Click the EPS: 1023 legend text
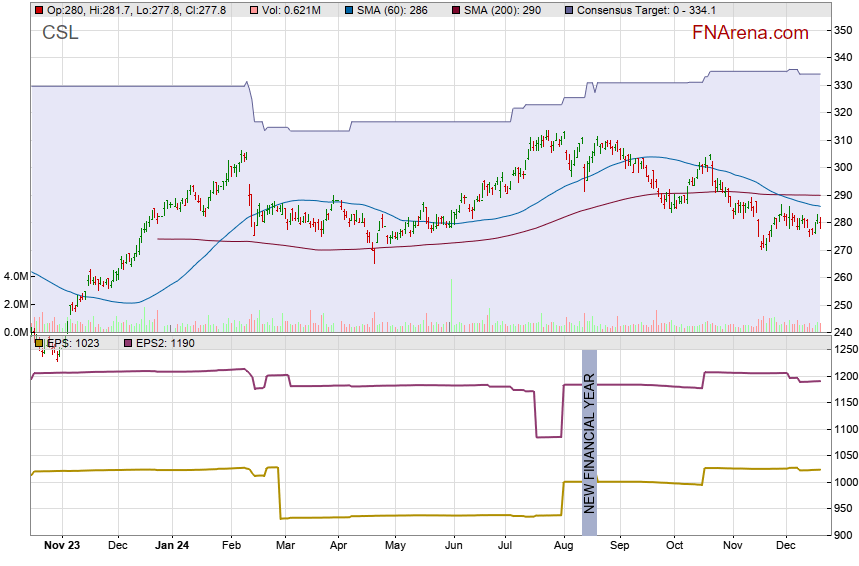 click(x=72, y=343)
